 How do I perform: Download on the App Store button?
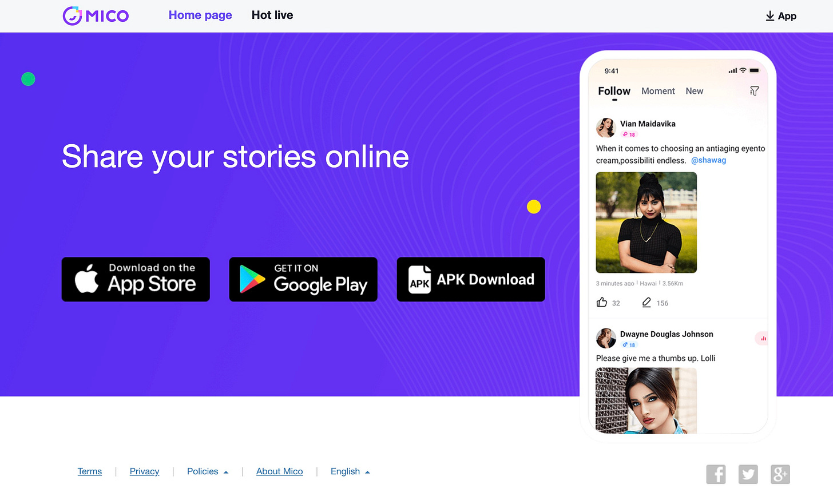[136, 279]
